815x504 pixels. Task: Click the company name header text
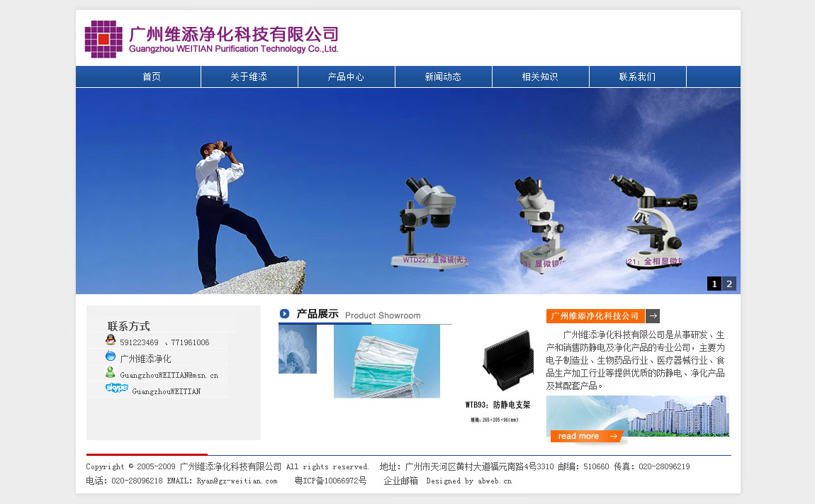pos(233,39)
